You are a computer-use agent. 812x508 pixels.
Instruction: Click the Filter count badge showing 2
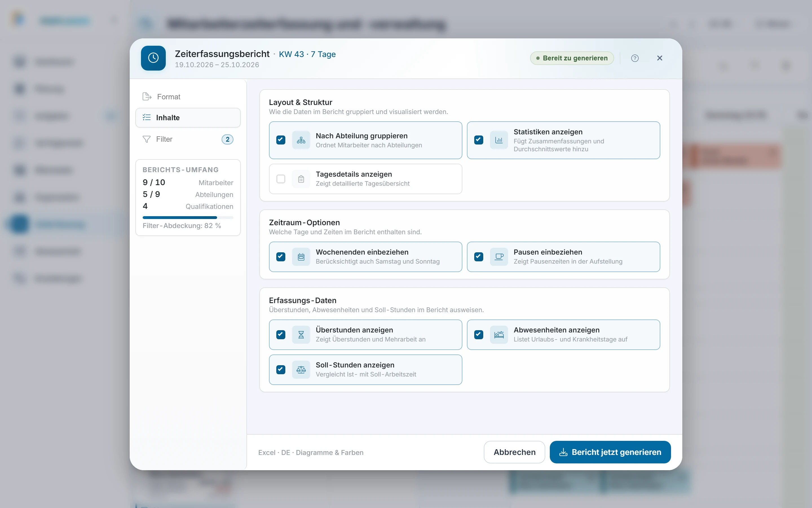[227, 139]
